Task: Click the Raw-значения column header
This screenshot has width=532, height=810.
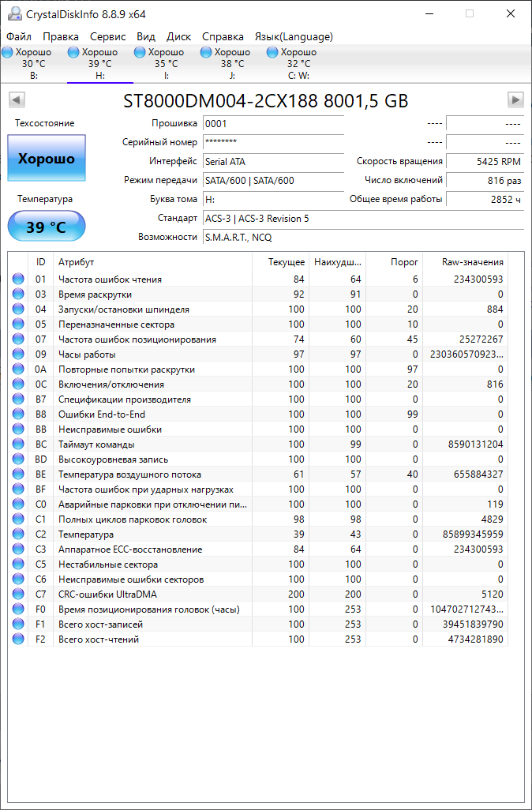Action: [466, 262]
